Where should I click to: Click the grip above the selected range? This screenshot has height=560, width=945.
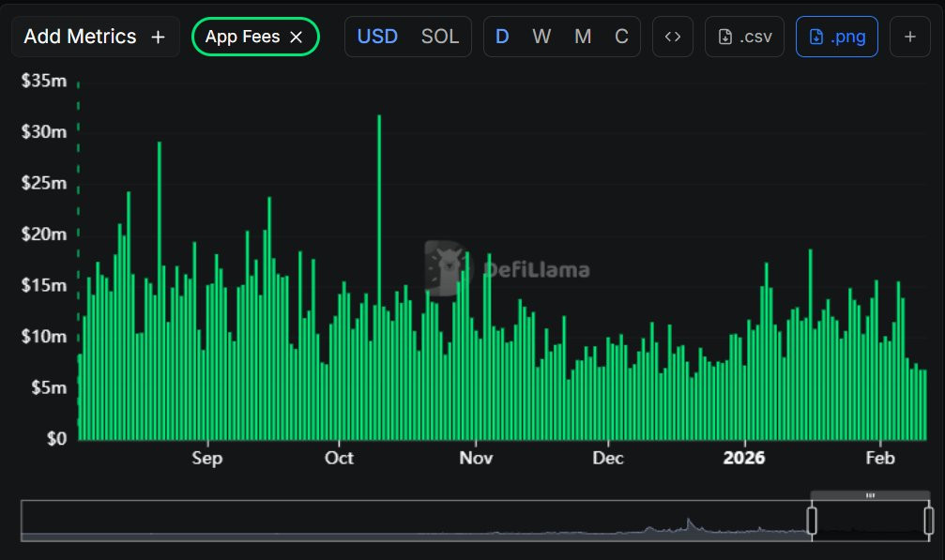[x=870, y=495]
